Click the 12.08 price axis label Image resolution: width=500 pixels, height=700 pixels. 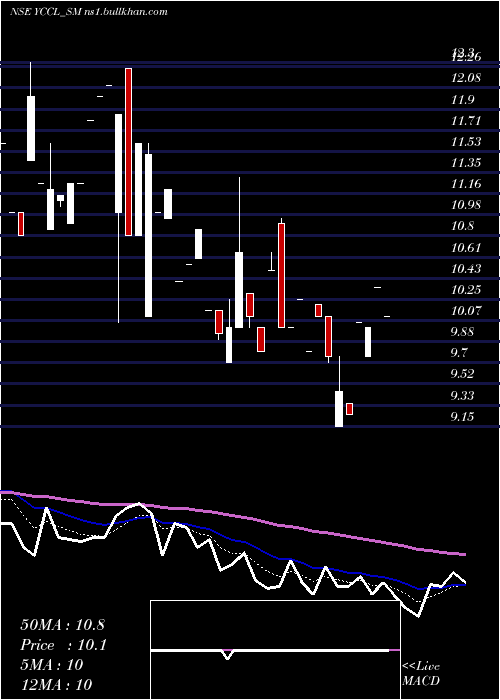[x=466, y=78]
